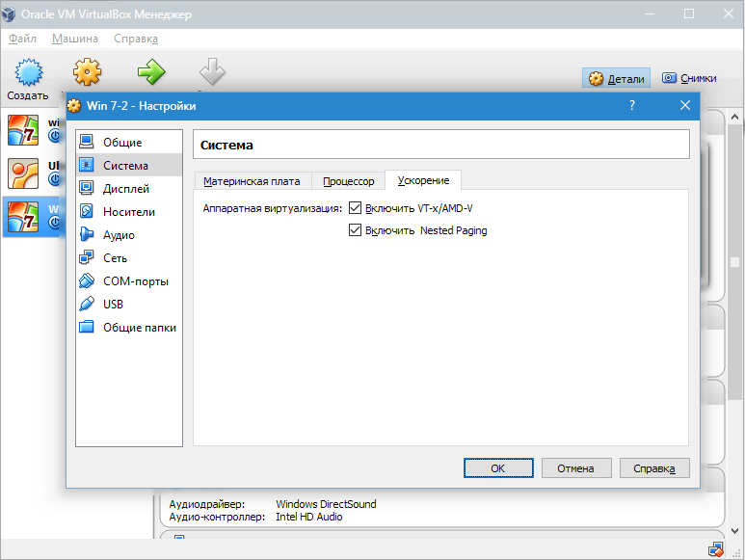The image size is (745, 560).
Task: Open the Общие settings category icon
Action: pos(87,143)
